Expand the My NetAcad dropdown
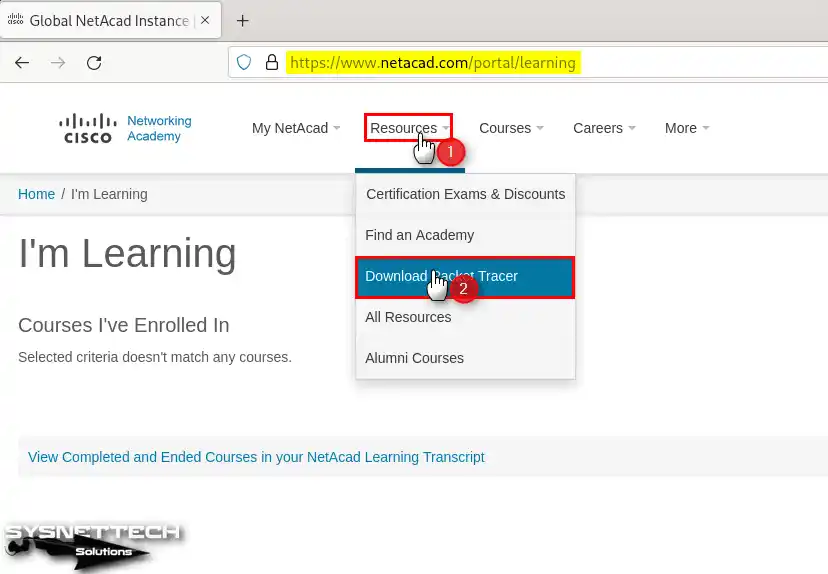Image resolution: width=828 pixels, height=574 pixels. pyautogui.click(x=296, y=128)
